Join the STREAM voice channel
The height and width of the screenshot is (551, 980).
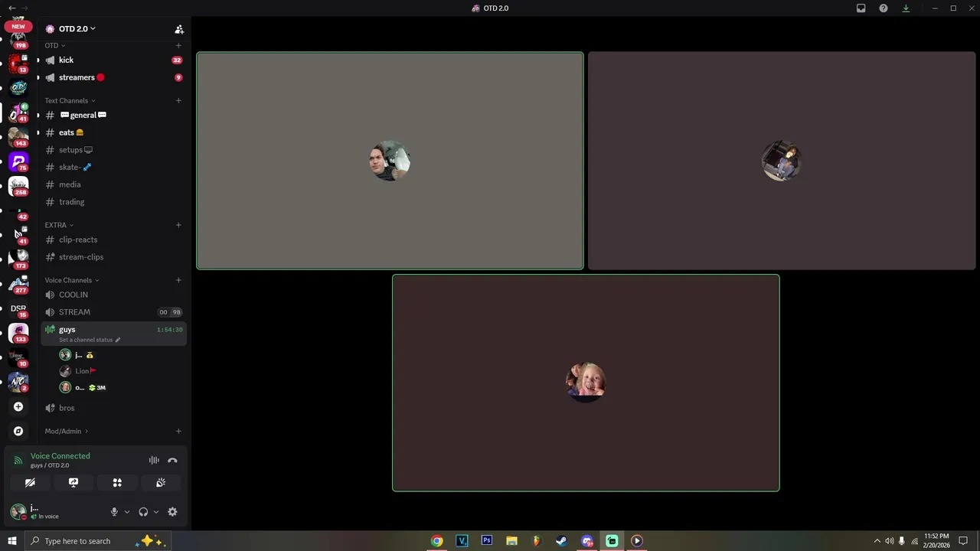[113, 312]
